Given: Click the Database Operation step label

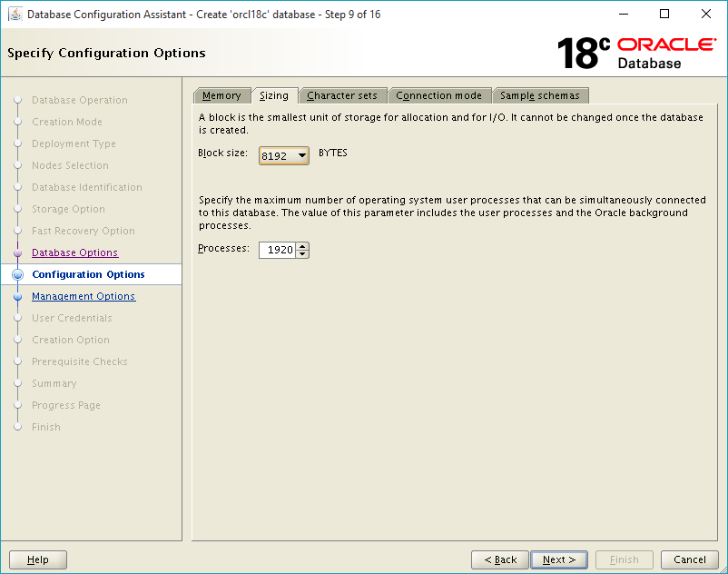Looking at the screenshot, I should pyautogui.click(x=79, y=100).
